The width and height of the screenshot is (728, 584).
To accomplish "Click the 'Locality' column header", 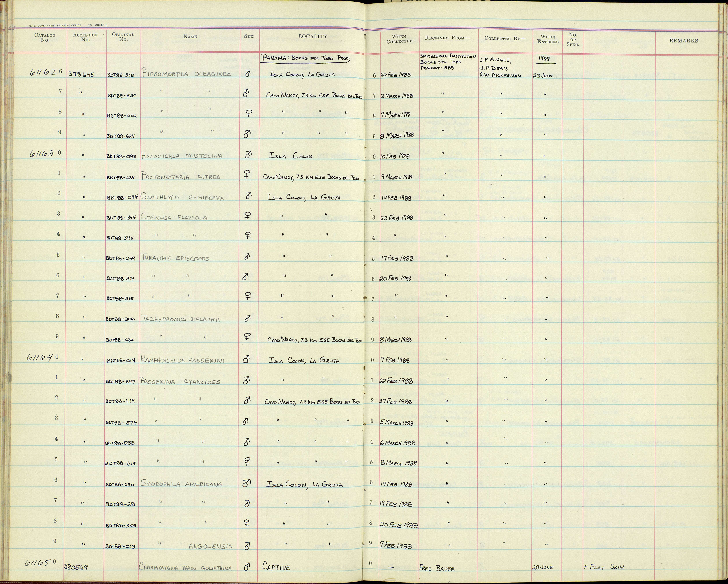I will point(313,37).
